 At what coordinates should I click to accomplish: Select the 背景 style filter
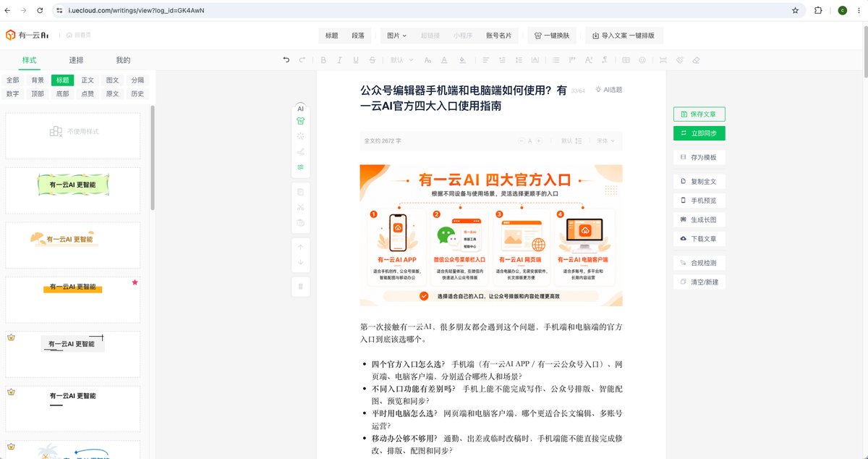[38, 80]
